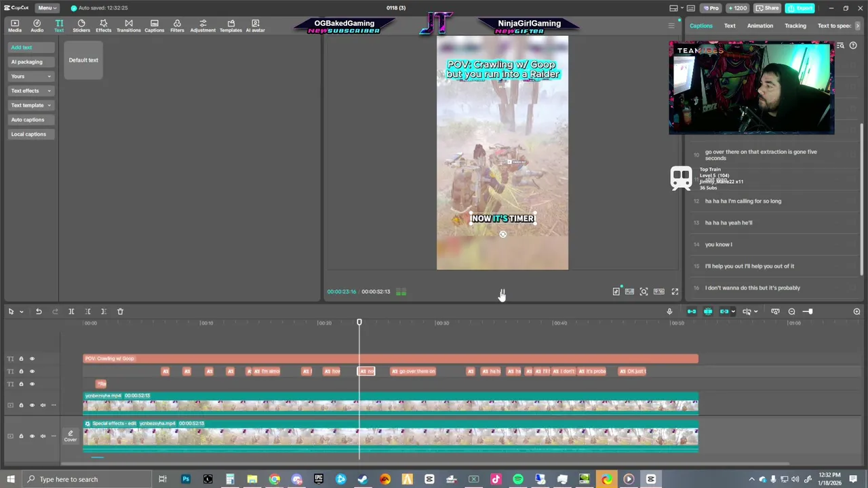Click the Full preview quality icon
The width and height of the screenshot is (868, 488).
(629, 291)
